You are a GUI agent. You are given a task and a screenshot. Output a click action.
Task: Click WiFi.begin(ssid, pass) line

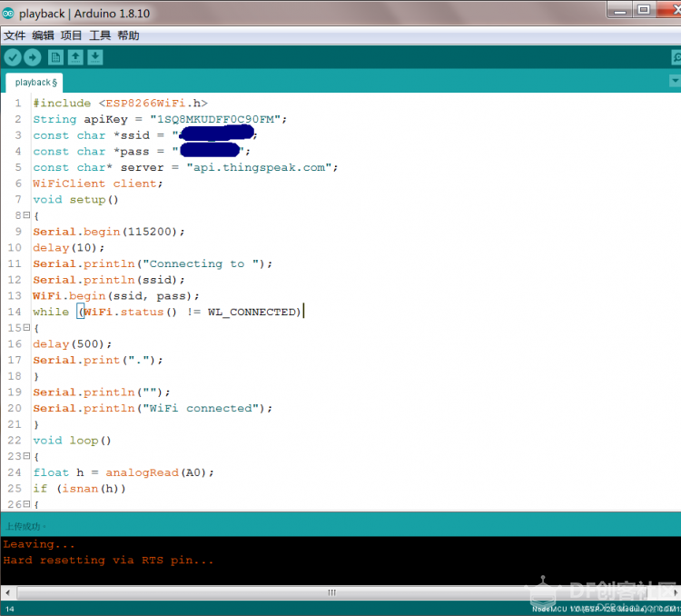(116, 296)
